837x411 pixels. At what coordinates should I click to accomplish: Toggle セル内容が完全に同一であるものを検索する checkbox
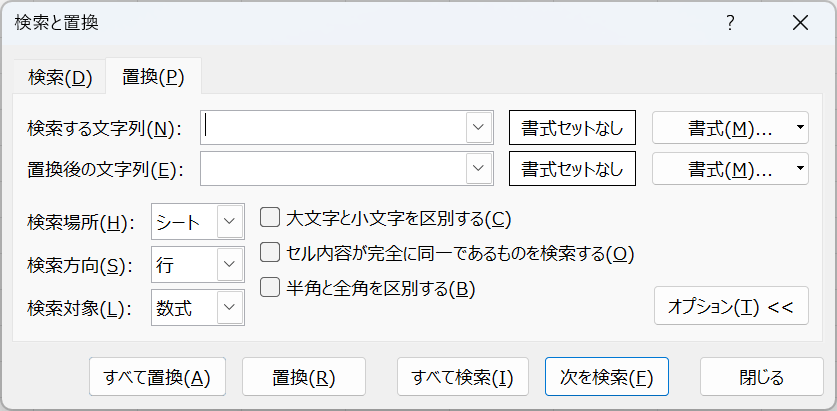tap(269, 253)
